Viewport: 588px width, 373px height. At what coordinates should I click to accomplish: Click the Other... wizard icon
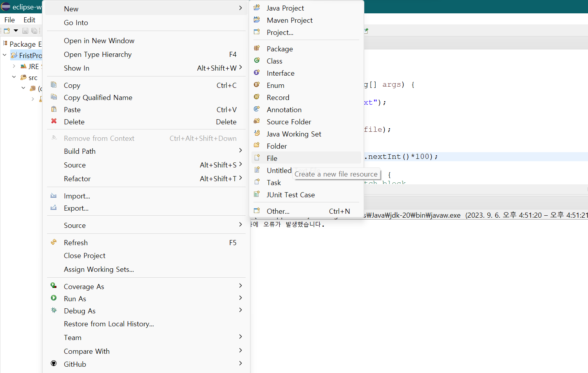(257, 211)
